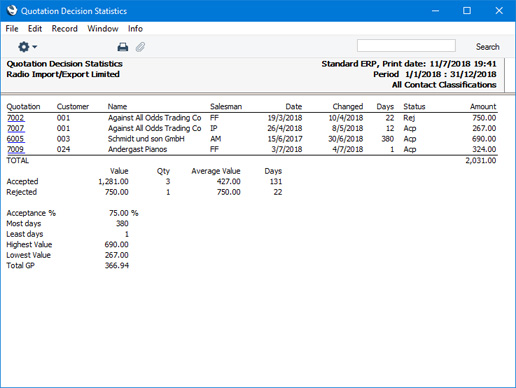Click customer '024' cell
Image resolution: width=516 pixels, height=388 pixels.
coord(63,149)
